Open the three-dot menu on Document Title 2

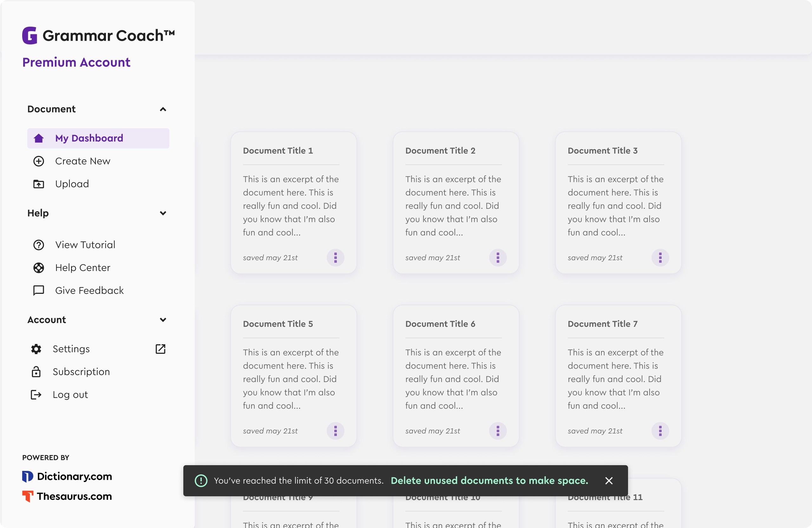point(498,258)
